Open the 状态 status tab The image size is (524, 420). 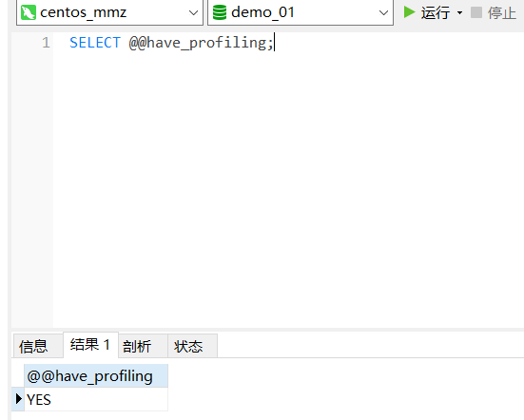click(192, 346)
